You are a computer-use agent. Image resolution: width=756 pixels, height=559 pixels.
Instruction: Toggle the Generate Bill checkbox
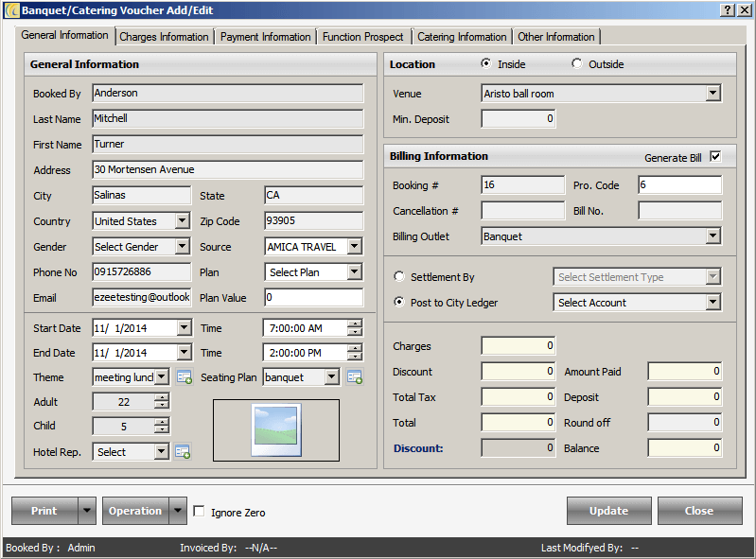[715, 157]
